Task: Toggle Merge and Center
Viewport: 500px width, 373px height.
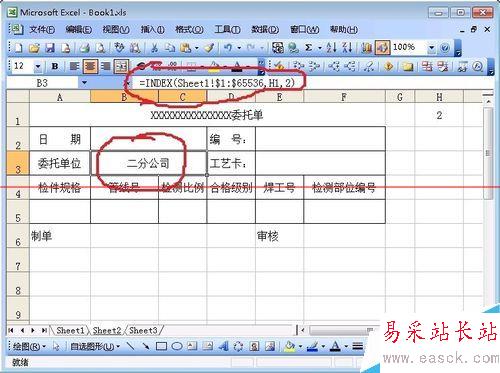Action: coord(121,66)
